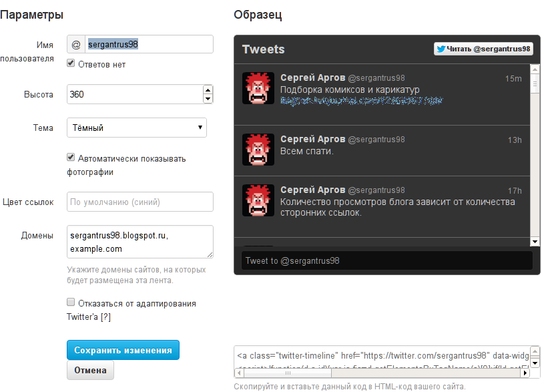The width and height of the screenshot is (542, 392).
Task: Open Сергей Аргов name in 15m tweet
Action: pyautogui.click(x=313, y=77)
